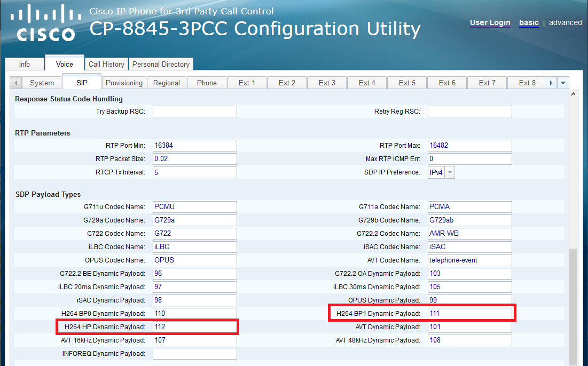Select the Provisioning sub-tab
The image size is (588, 366).
click(x=124, y=83)
